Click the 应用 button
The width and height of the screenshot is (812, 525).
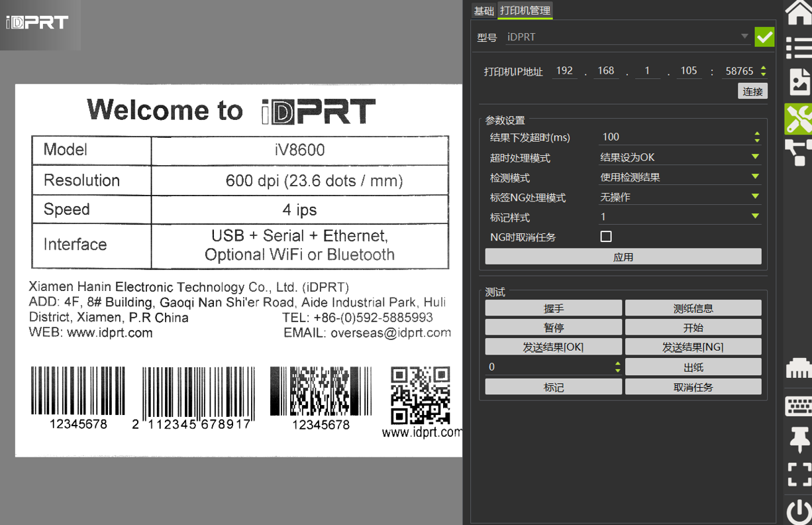coord(623,257)
